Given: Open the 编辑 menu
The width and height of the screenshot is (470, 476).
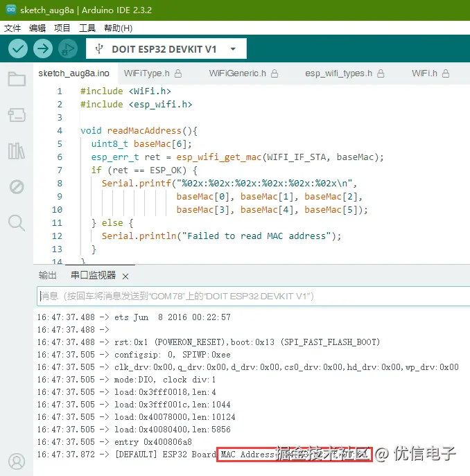Looking at the screenshot, I should point(37,28).
